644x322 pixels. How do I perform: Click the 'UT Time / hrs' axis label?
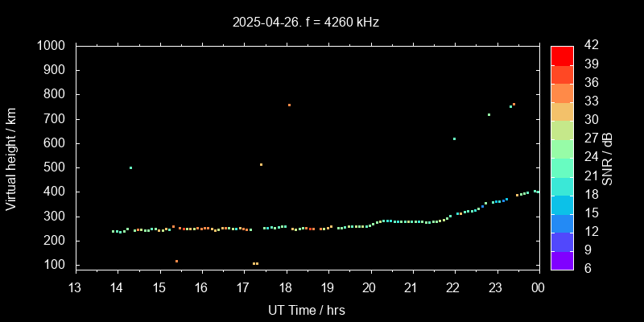click(307, 309)
